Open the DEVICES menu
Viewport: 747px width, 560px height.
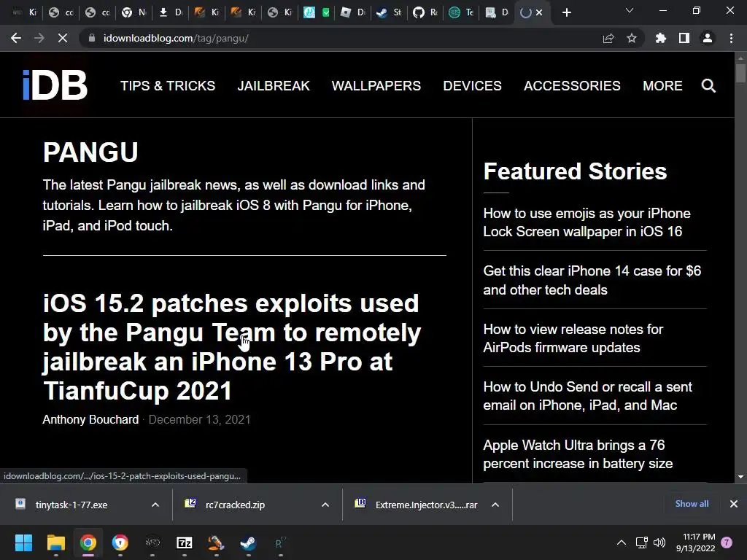472,86
